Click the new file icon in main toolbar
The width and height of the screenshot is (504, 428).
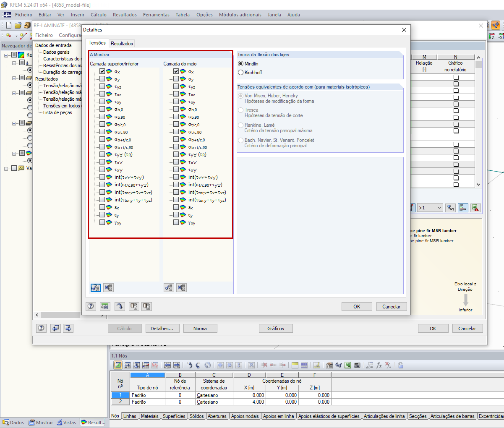(x=8, y=25)
